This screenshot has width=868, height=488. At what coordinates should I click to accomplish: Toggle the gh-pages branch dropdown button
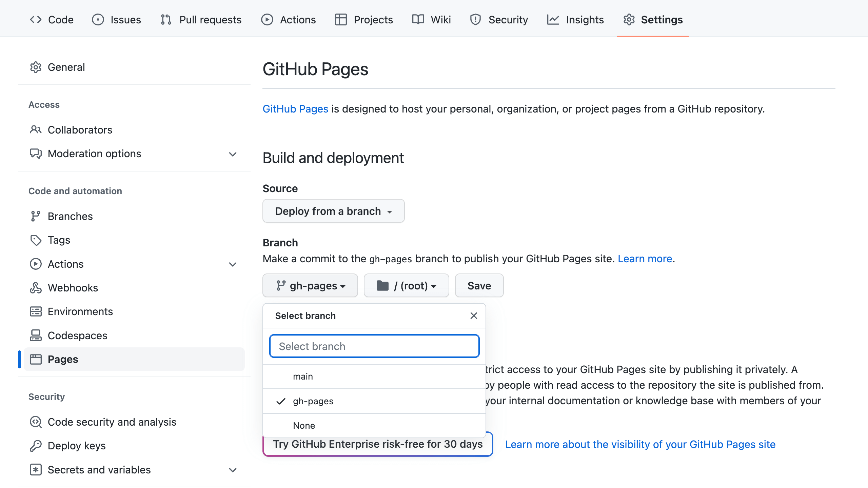point(310,286)
